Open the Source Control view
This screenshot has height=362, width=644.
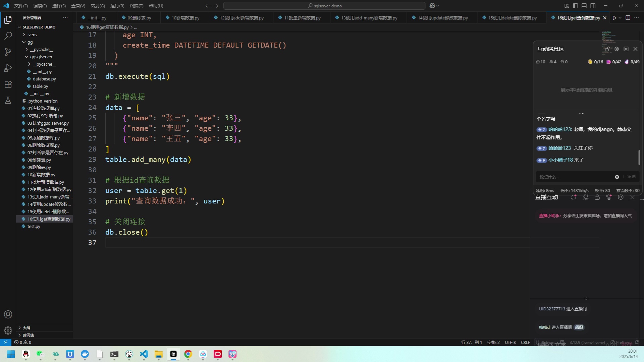click(x=8, y=52)
